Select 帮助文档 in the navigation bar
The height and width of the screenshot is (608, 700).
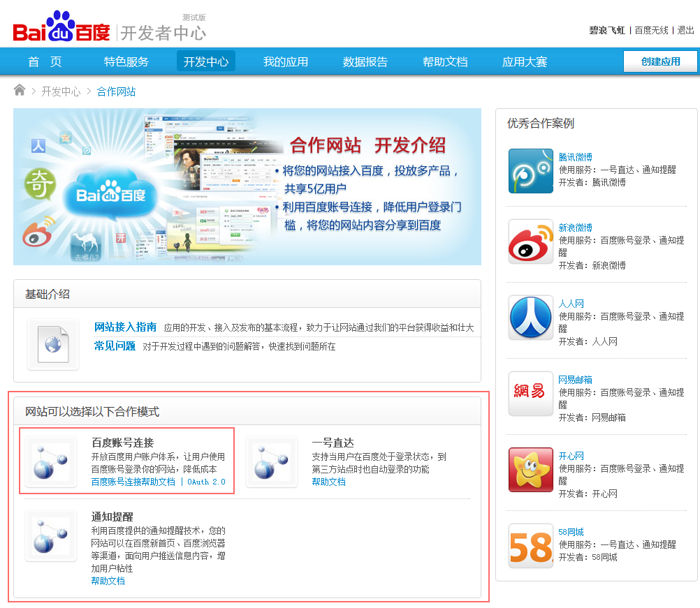click(x=446, y=61)
